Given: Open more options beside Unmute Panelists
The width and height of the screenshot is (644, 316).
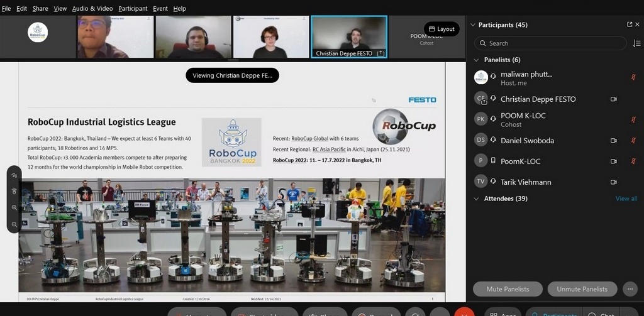Looking at the screenshot, I should click(630, 289).
